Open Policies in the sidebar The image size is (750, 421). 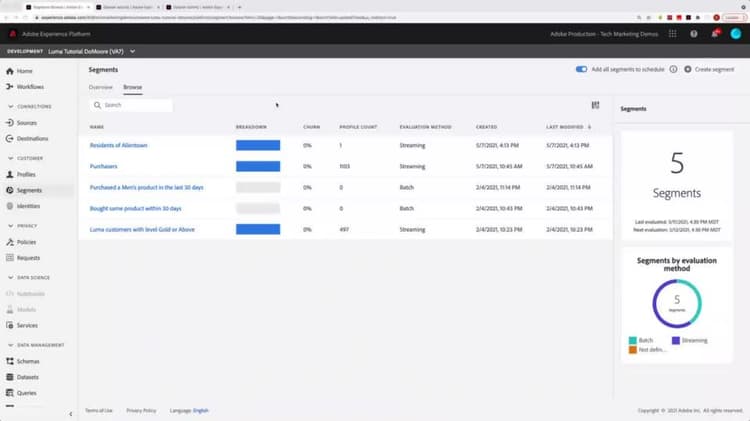pyautogui.click(x=22, y=242)
